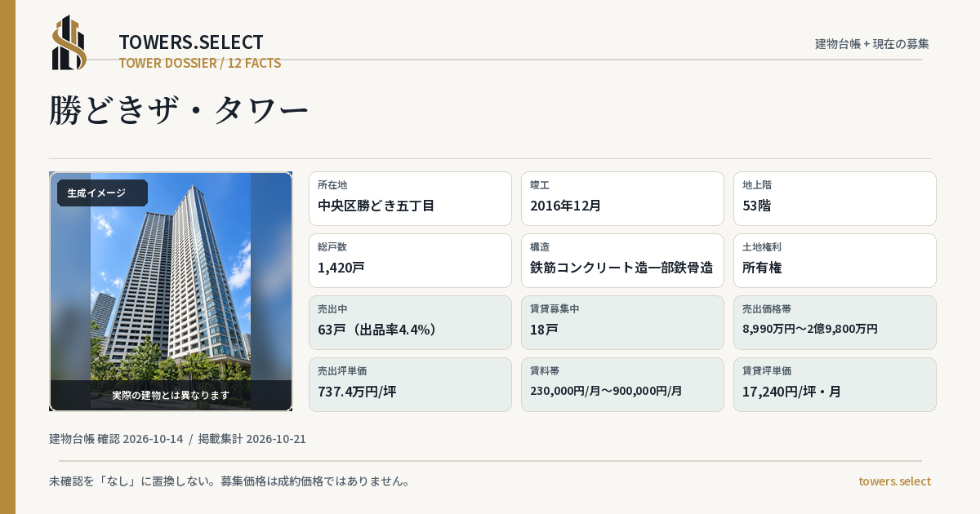The width and height of the screenshot is (980, 514).
Task: Select the 総戸数 1,420戸 card
Action: (x=410, y=260)
